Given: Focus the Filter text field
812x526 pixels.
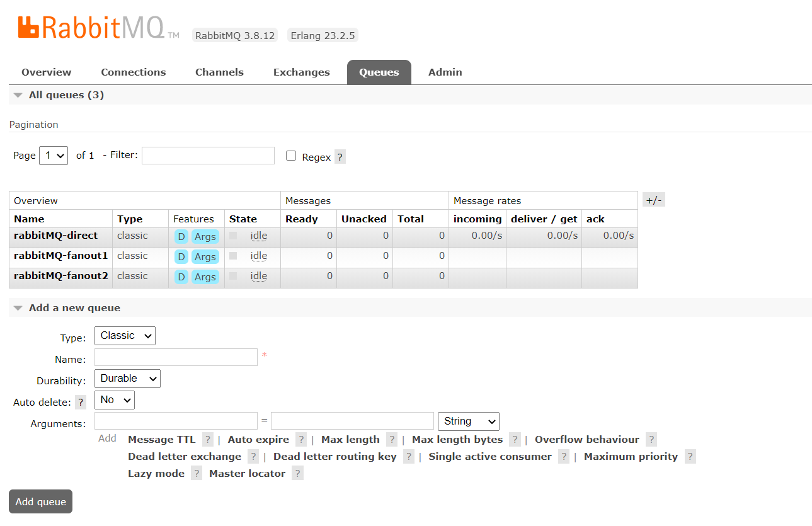Looking at the screenshot, I should tap(208, 156).
